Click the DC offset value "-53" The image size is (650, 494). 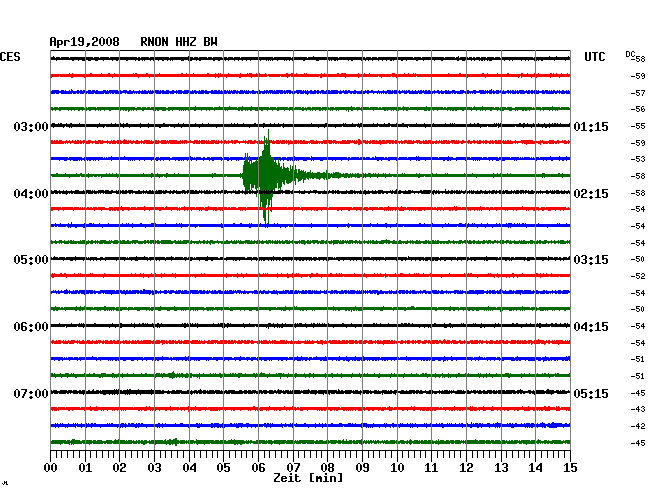638,159
